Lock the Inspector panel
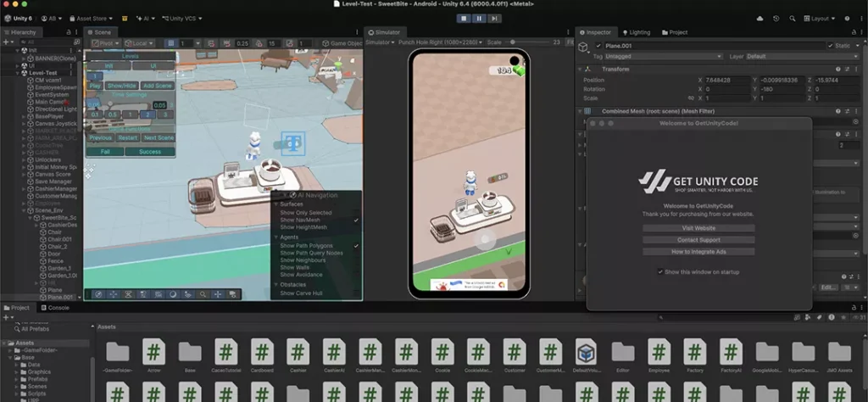 [x=853, y=32]
